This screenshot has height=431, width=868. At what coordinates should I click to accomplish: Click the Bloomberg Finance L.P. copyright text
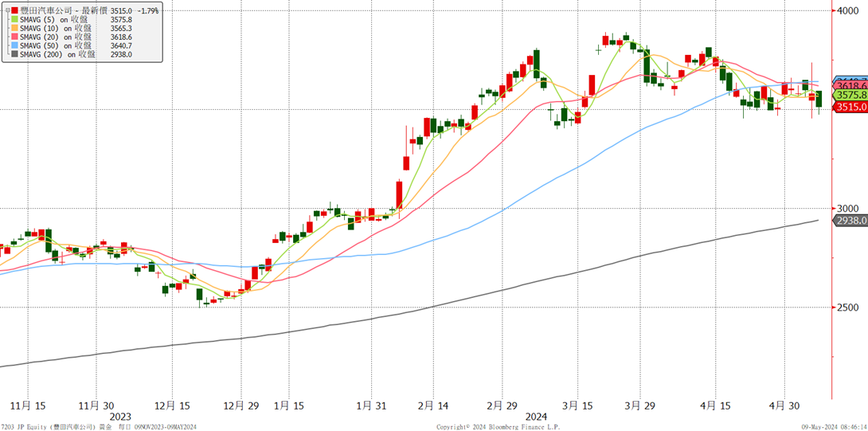click(x=499, y=427)
